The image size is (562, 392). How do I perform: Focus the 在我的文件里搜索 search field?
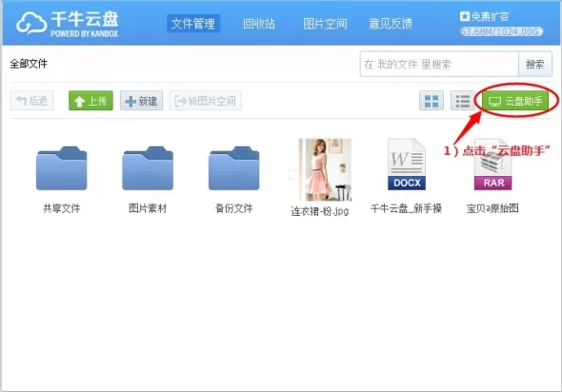[439, 64]
